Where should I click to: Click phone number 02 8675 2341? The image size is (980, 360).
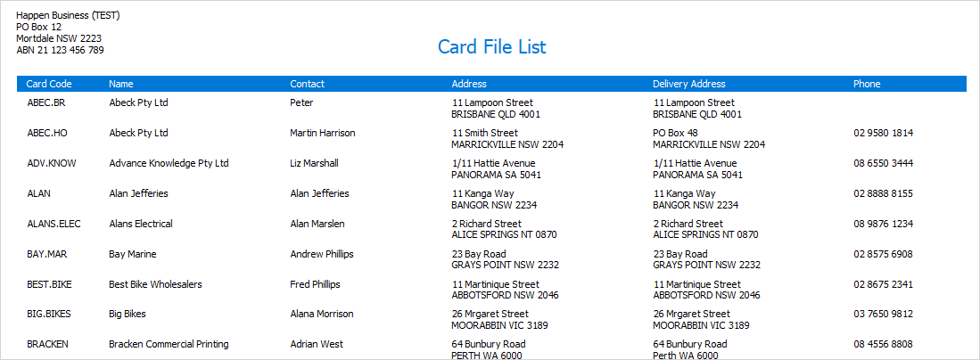pyautogui.click(x=883, y=284)
